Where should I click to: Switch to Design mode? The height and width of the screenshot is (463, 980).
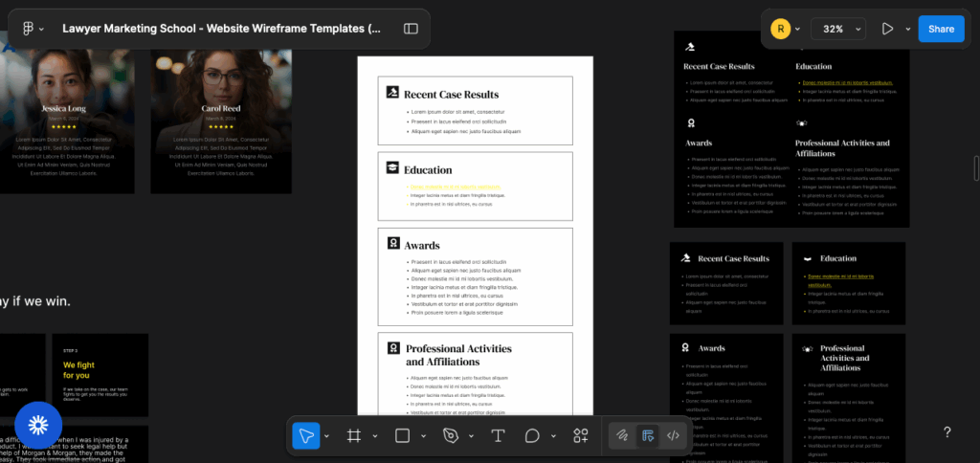[x=648, y=436]
